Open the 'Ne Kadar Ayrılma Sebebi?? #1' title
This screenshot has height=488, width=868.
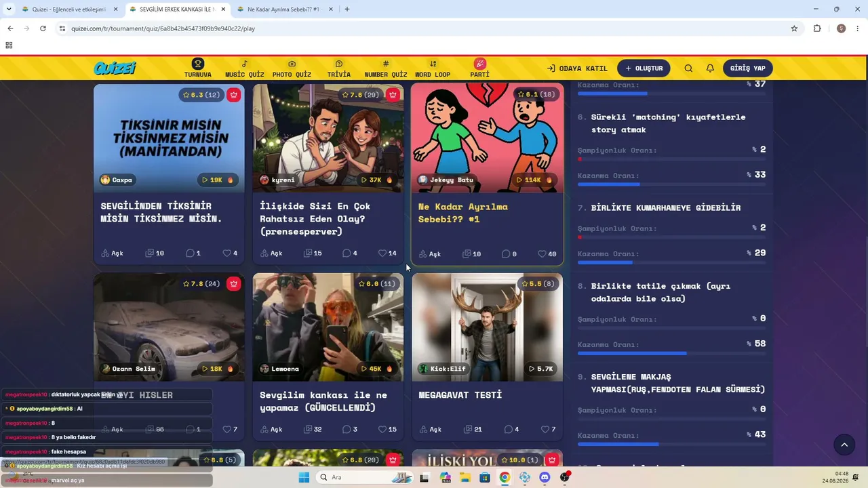tap(463, 213)
